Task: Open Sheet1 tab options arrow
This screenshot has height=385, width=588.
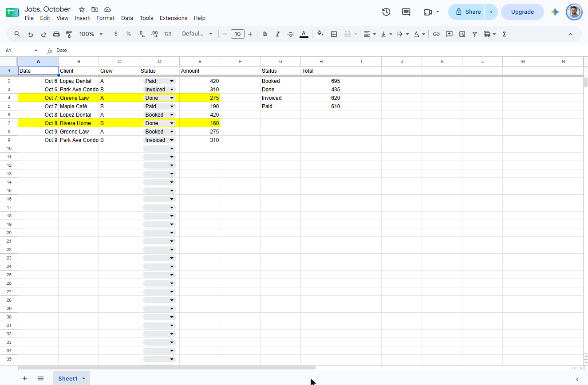Action: pyautogui.click(x=83, y=378)
